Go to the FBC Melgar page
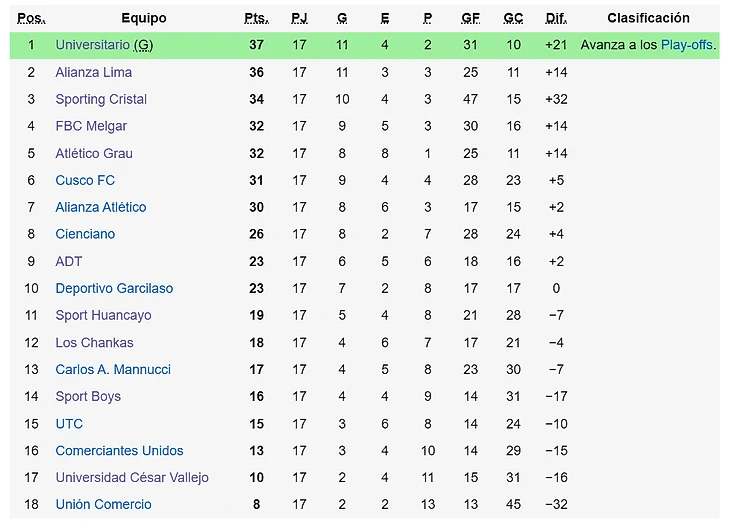The image size is (730, 524). 91,126
